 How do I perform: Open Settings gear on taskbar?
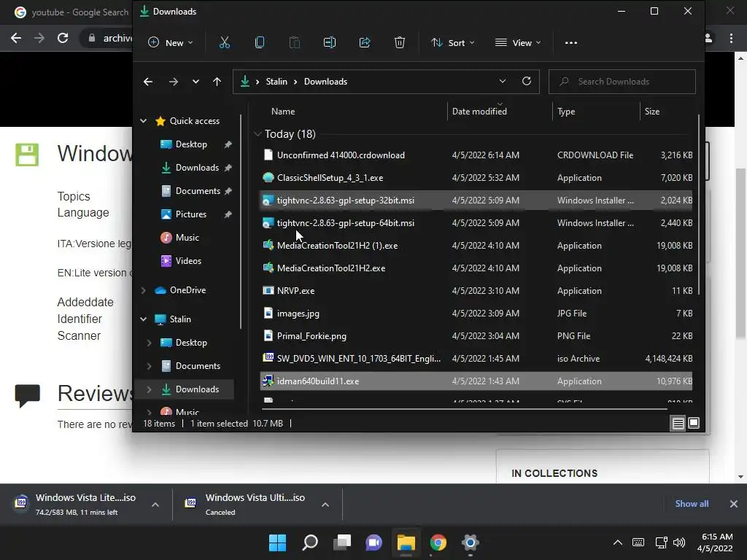click(471, 542)
